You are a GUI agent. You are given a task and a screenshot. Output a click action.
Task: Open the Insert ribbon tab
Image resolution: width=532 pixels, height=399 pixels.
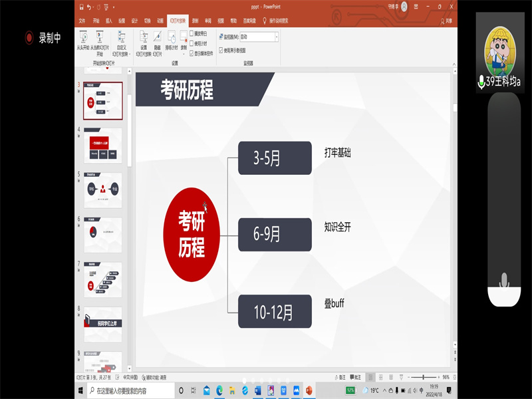click(109, 21)
